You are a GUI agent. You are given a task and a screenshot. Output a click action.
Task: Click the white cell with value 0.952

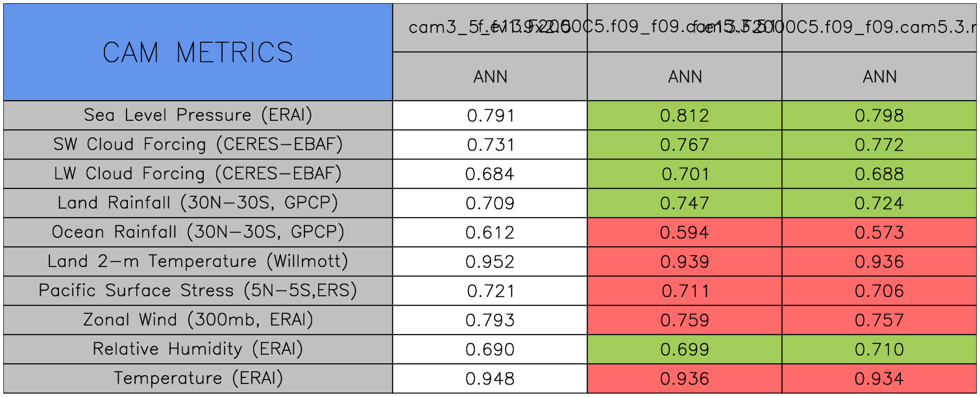pyautogui.click(x=490, y=262)
